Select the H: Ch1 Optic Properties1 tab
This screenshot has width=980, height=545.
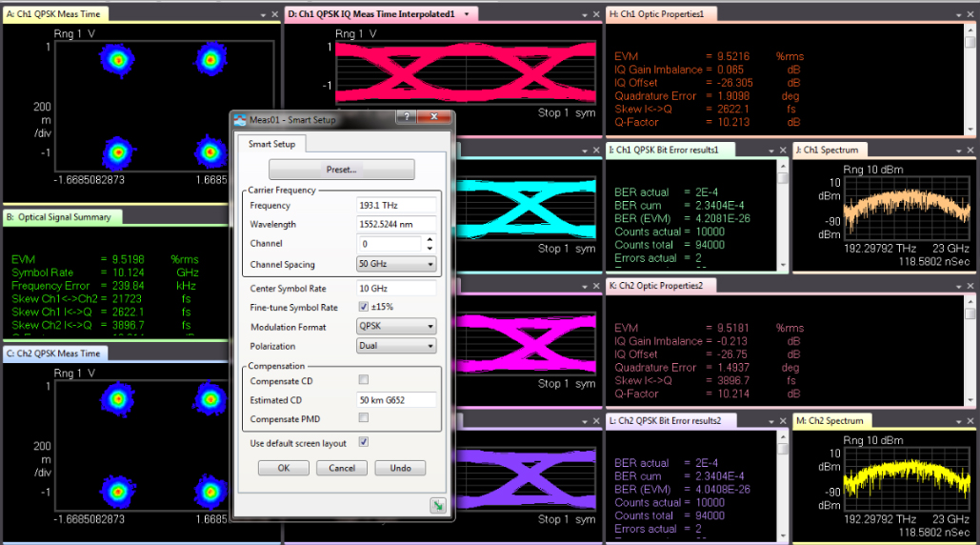click(662, 13)
